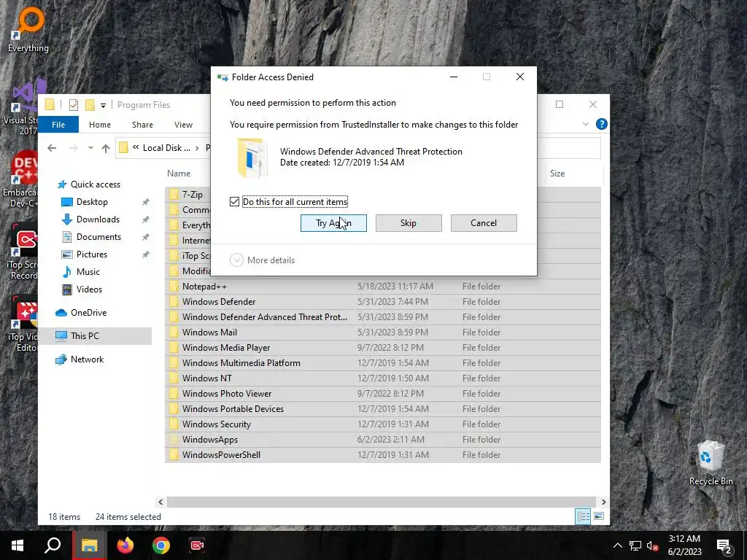This screenshot has height=560, width=747.
Task: Click the network tray icon
Action: click(635, 545)
